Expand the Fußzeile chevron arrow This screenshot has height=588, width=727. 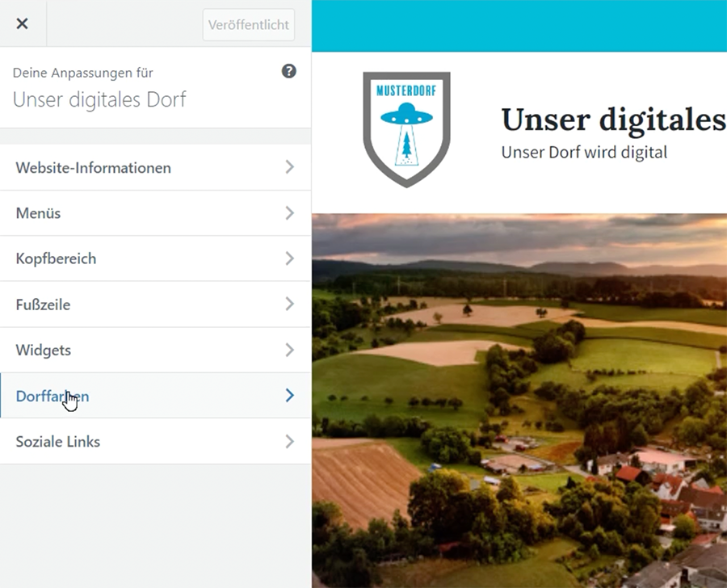click(289, 304)
